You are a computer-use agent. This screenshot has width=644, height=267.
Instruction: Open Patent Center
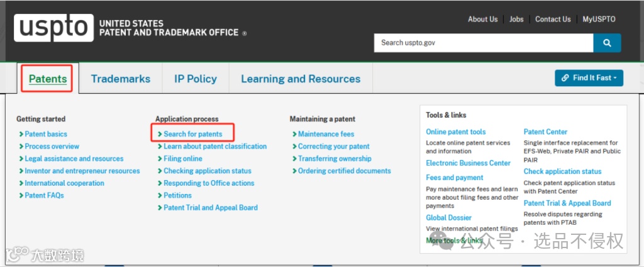(x=545, y=132)
